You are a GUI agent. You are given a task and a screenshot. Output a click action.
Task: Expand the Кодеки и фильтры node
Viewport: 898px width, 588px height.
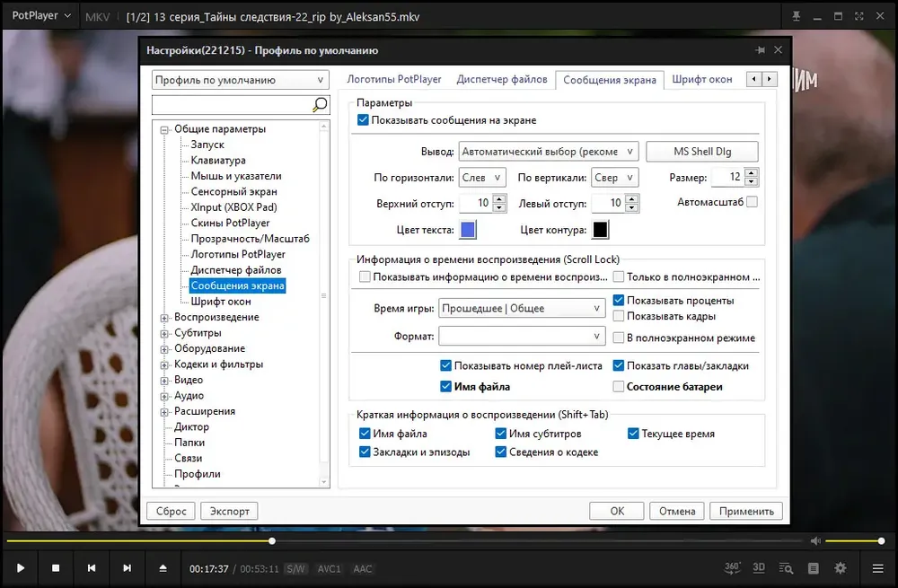tap(164, 364)
